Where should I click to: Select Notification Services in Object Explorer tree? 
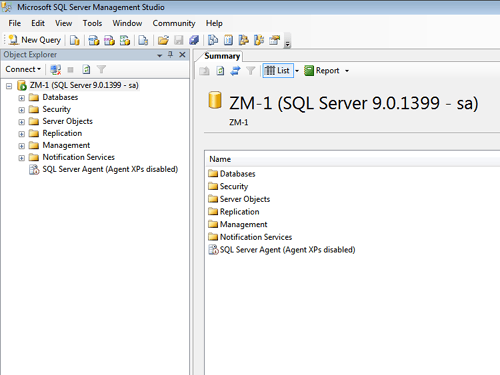[x=78, y=157]
